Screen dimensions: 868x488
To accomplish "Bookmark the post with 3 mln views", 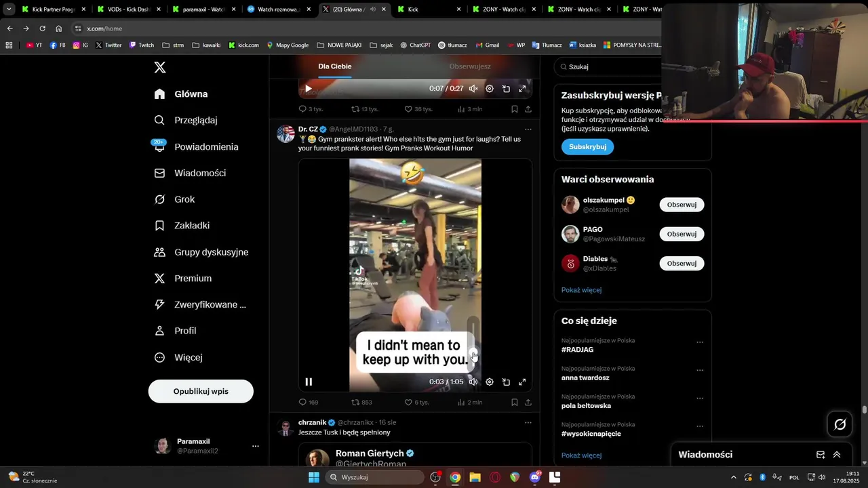I will [515, 108].
